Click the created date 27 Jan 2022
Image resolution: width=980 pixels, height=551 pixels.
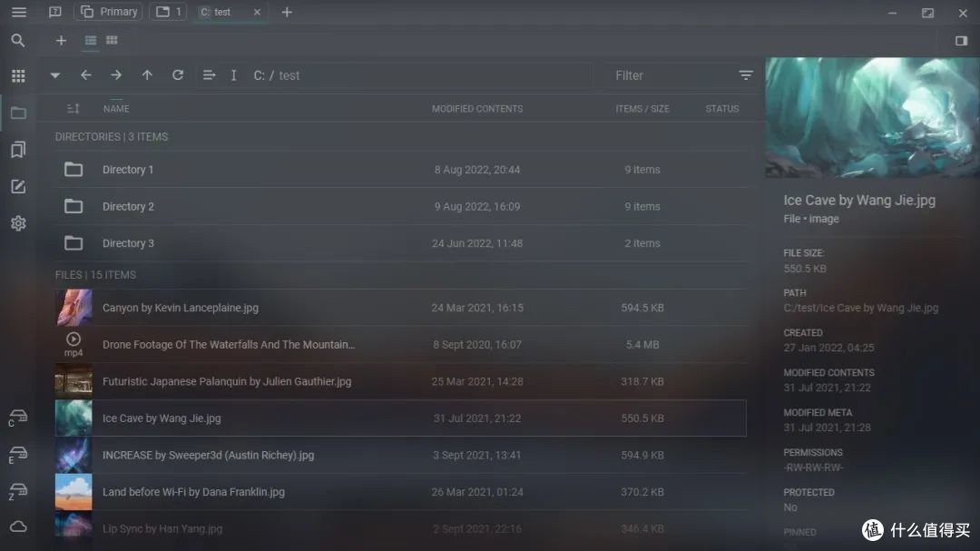(828, 348)
